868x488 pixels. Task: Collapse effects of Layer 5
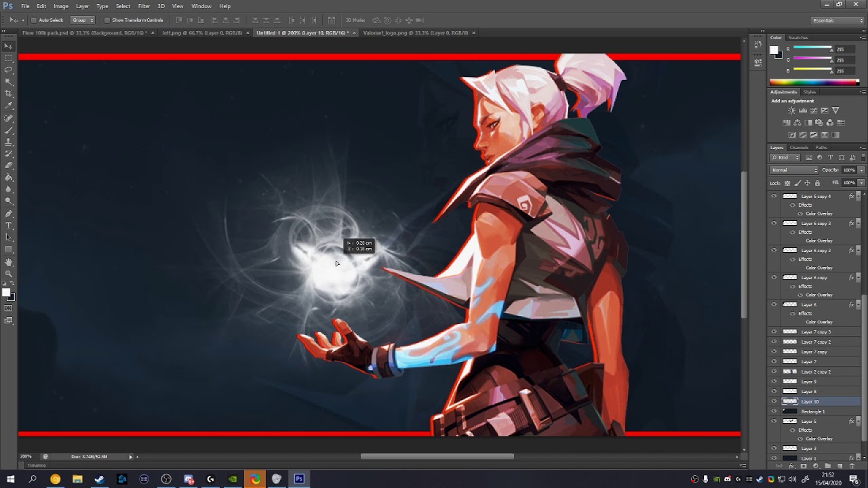(x=857, y=422)
